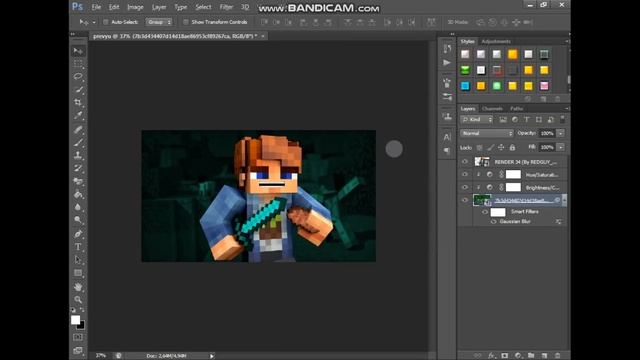Edit Gaussian Blur blending options icon
The width and height of the screenshot is (640, 360).
(x=558, y=222)
